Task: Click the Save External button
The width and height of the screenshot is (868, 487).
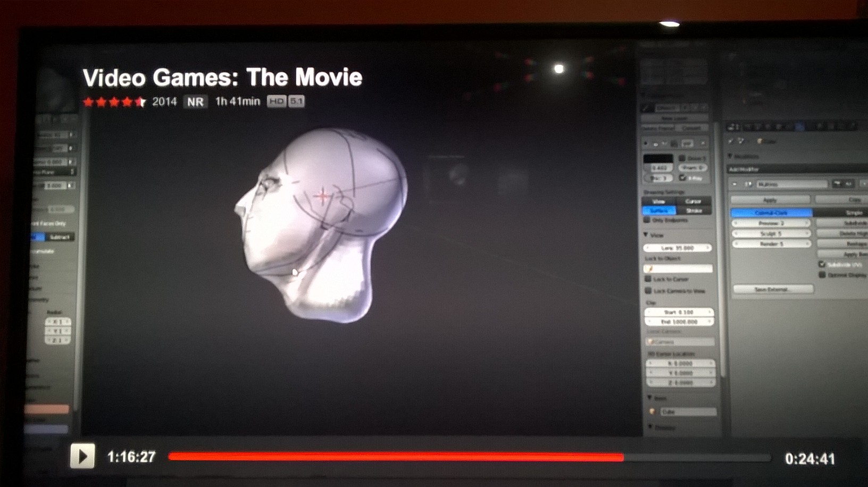Action: click(x=773, y=289)
